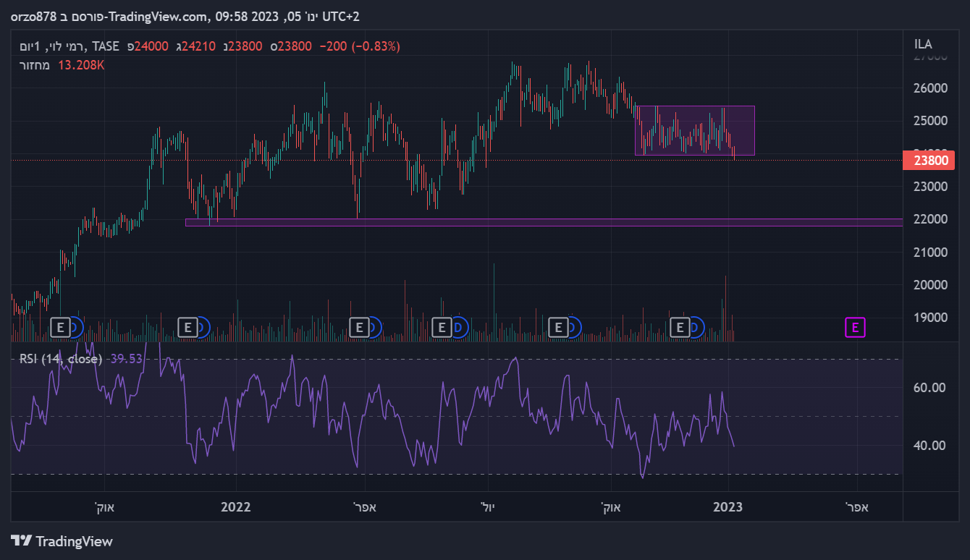Click the blue dividend D marker near 2023
This screenshot has width=970, height=560.
(x=696, y=328)
